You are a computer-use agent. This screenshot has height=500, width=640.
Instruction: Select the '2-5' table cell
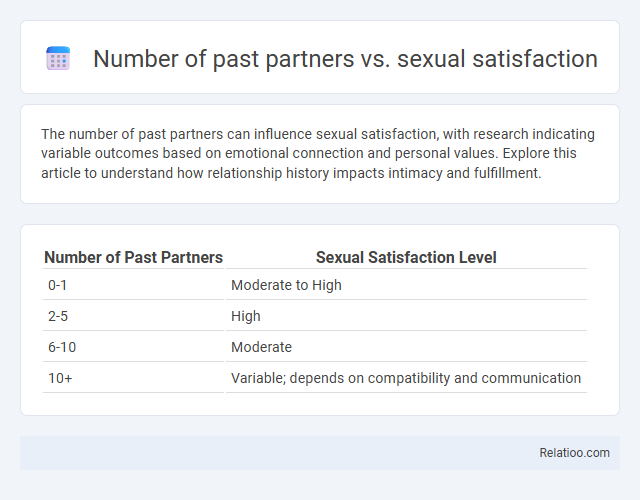click(133, 316)
